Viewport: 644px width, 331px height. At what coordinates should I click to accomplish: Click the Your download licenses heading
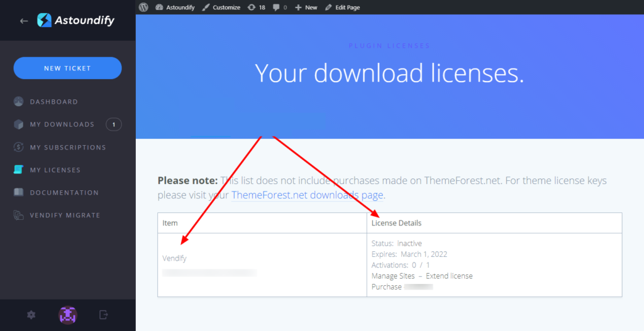point(389,73)
